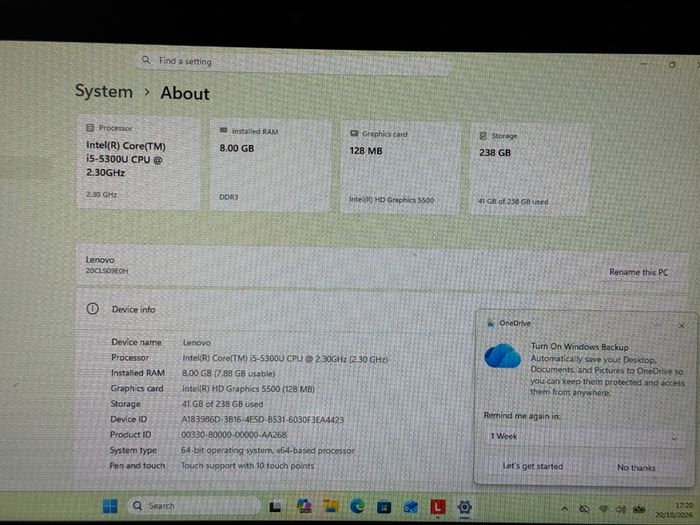The width and height of the screenshot is (700, 525).
Task: Click the Storage card icon
Action: (x=483, y=135)
